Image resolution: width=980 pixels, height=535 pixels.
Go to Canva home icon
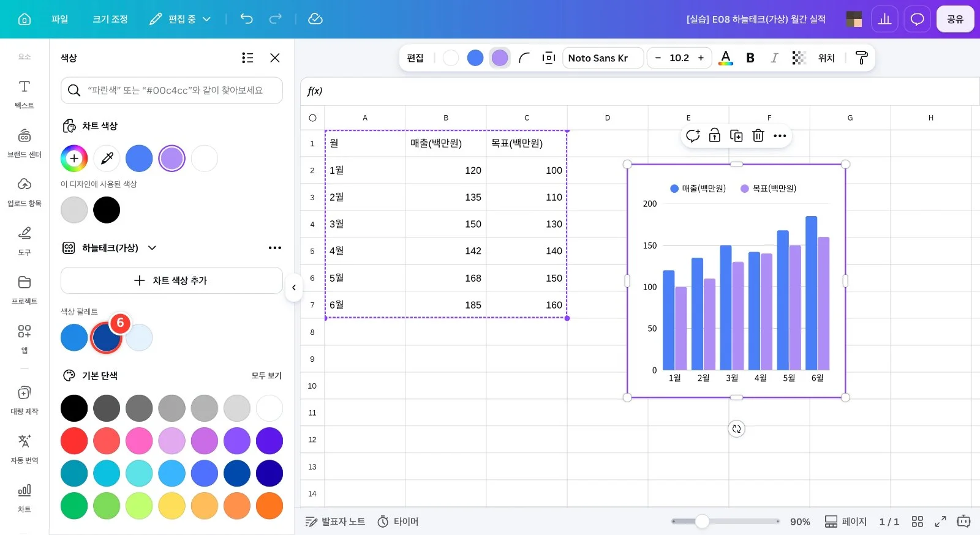(24, 19)
